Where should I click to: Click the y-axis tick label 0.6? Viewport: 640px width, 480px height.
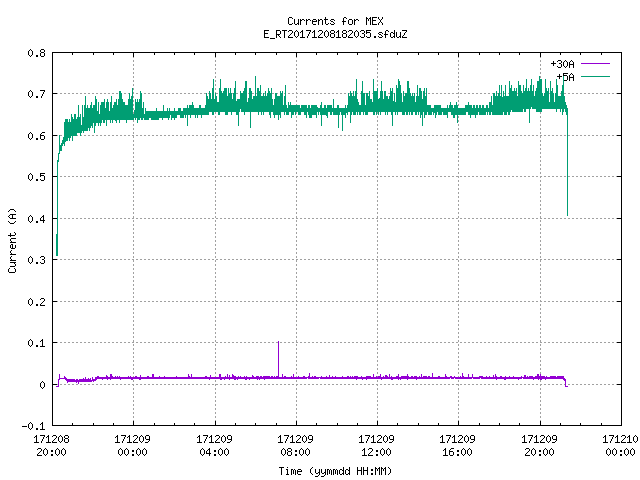click(x=36, y=136)
